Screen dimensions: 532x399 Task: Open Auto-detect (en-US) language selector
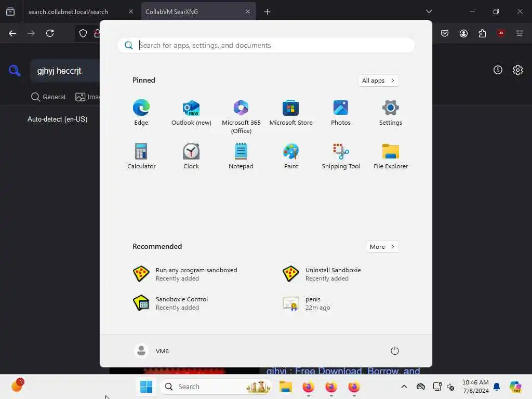pyautogui.click(x=57, y=119)
